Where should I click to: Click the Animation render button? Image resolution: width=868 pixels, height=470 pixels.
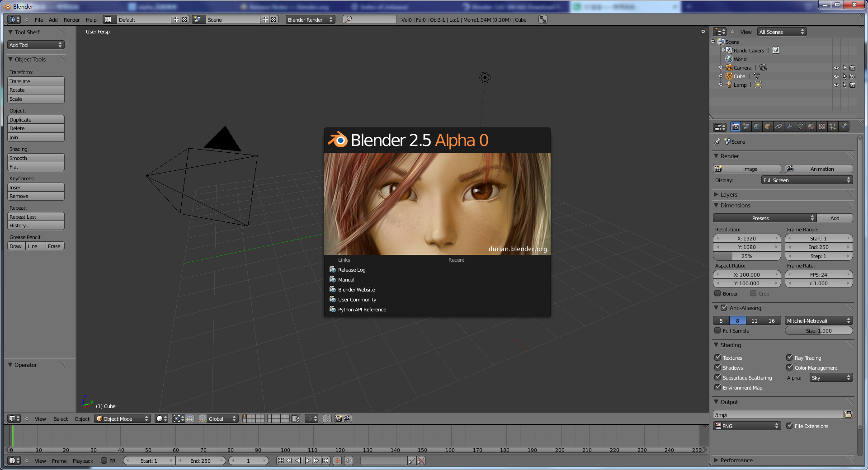[x=819, y=169]
